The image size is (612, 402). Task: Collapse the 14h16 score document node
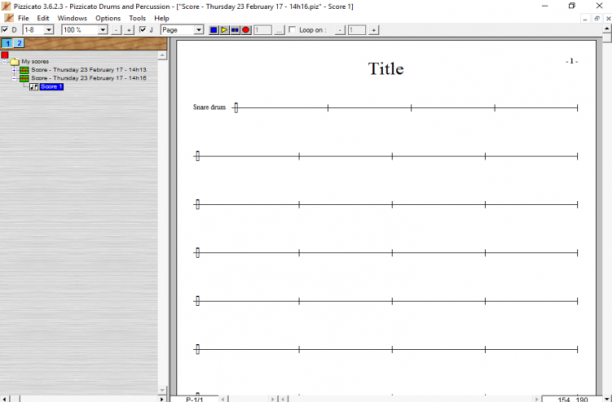14,78
